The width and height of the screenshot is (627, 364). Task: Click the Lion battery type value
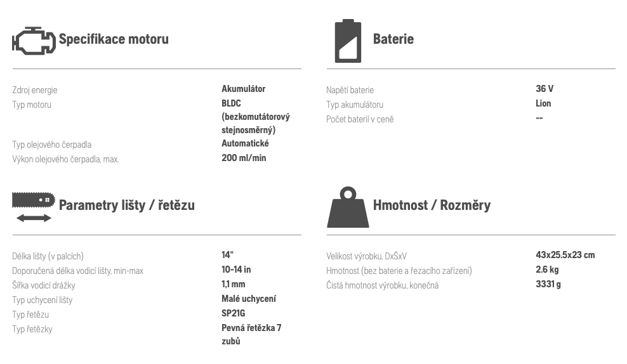click(x=543, y=103)
